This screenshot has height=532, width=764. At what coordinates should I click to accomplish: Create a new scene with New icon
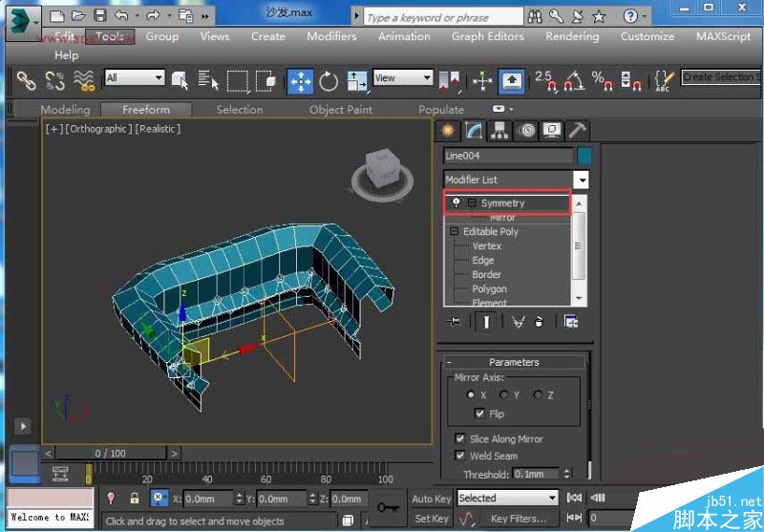pyautogui.click(x=57, y=16)
